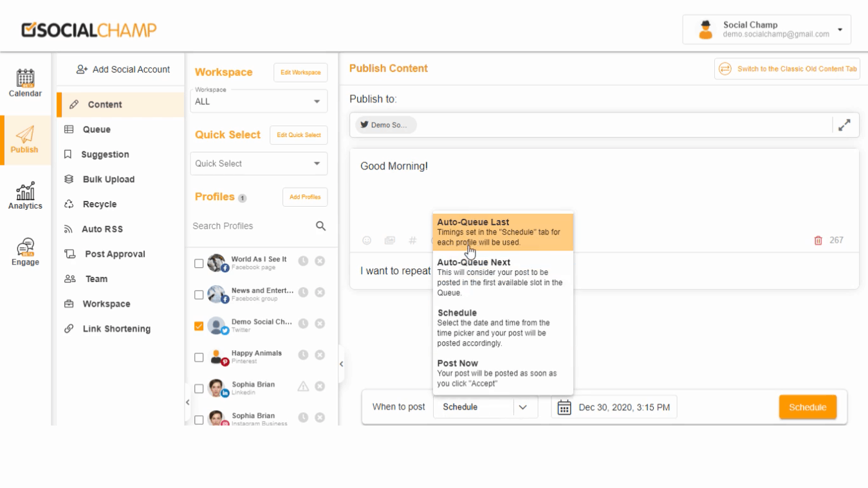Screen dimensions: 868x488
Task: Check the Happy Animals Pinterest profile
Action: pyautogui.click(x=199, y=357)
